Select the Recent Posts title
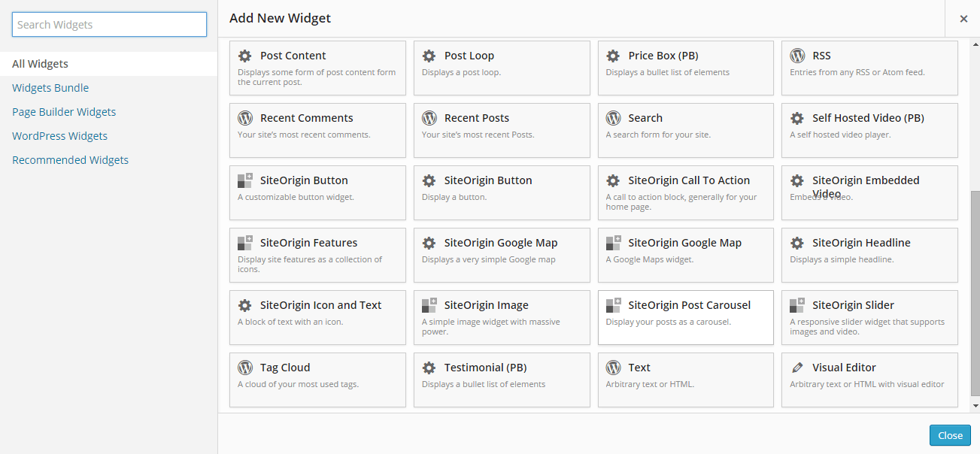This screenshot has width=980, height=454. [x=477, y=118]
